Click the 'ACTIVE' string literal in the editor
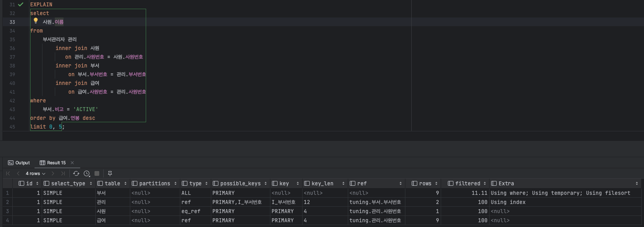The image size is (644, 227). (85, 109)
